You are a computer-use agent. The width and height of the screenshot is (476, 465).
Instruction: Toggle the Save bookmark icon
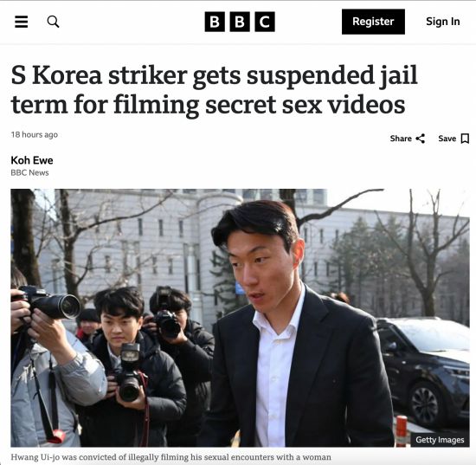465,139
